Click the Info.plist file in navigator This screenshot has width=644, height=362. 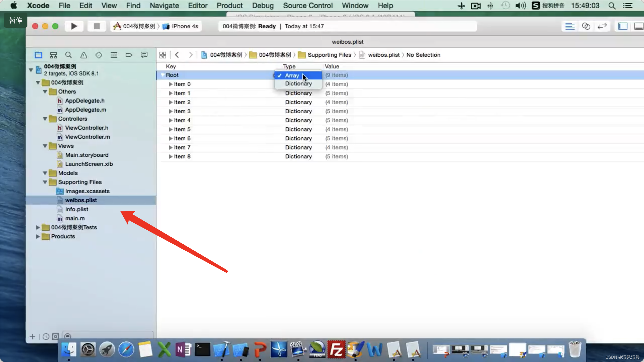coord(76,209)
